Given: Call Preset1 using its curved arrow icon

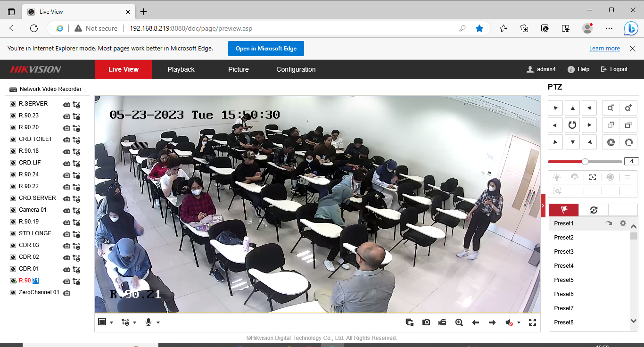Looking at the screenshot, I should pos(609,223).
